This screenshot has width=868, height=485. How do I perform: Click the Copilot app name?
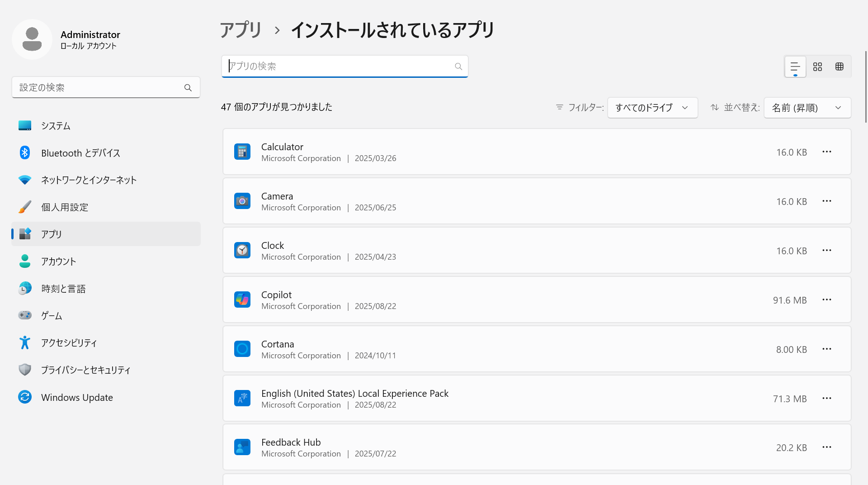point(276,295)
